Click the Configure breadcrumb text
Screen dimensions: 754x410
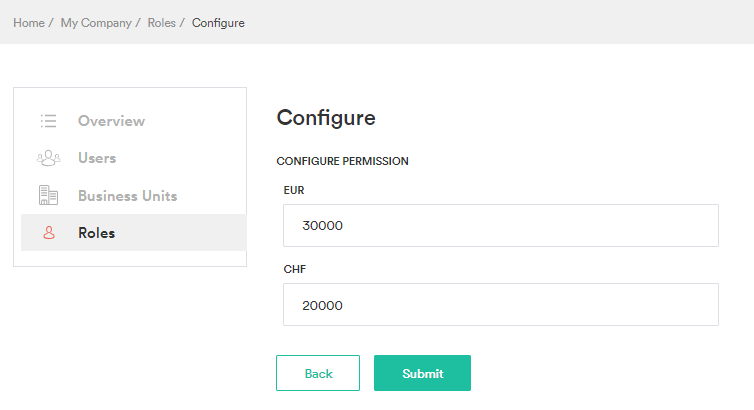pos(218,23)
